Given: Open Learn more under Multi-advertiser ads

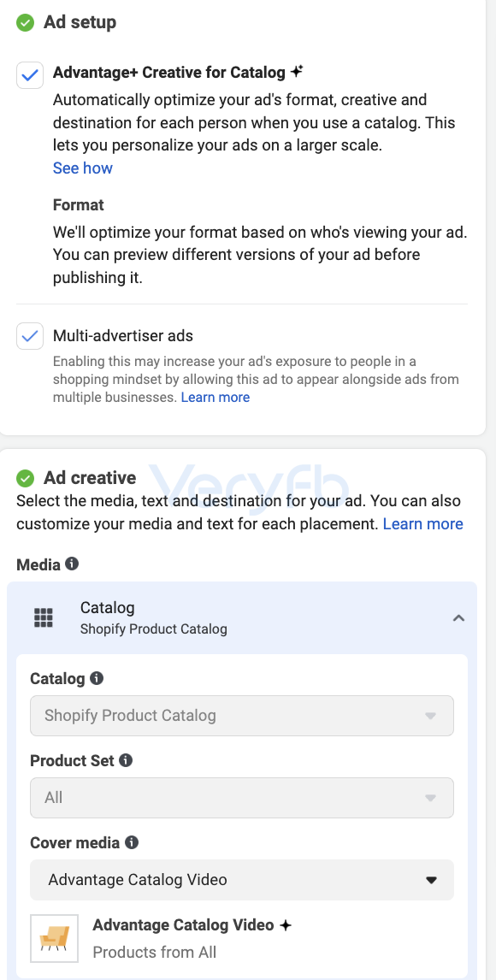Looking at the screenshot, I should [215, 397].
